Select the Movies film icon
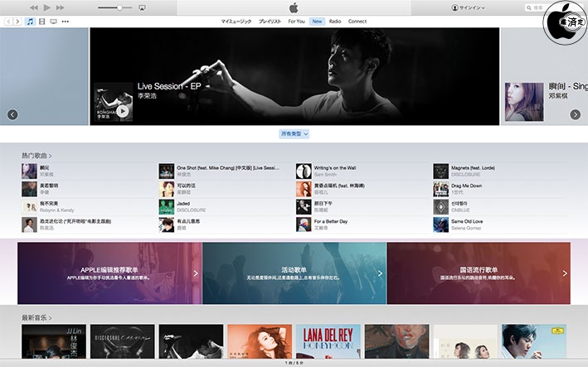This screenshot has height=367, width=588. [42, 22]
